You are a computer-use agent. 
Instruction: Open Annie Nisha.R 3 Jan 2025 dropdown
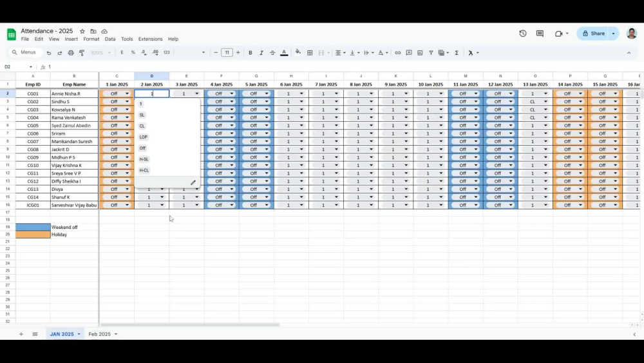196,93
